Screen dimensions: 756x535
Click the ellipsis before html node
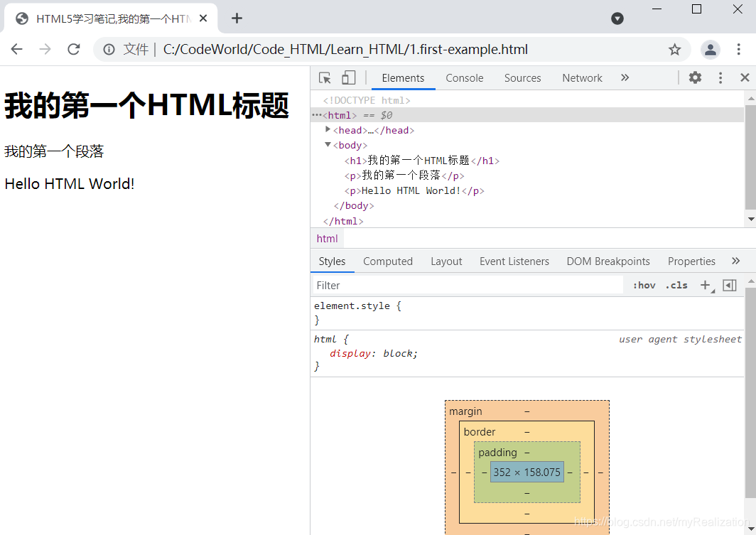click(316, 115)
